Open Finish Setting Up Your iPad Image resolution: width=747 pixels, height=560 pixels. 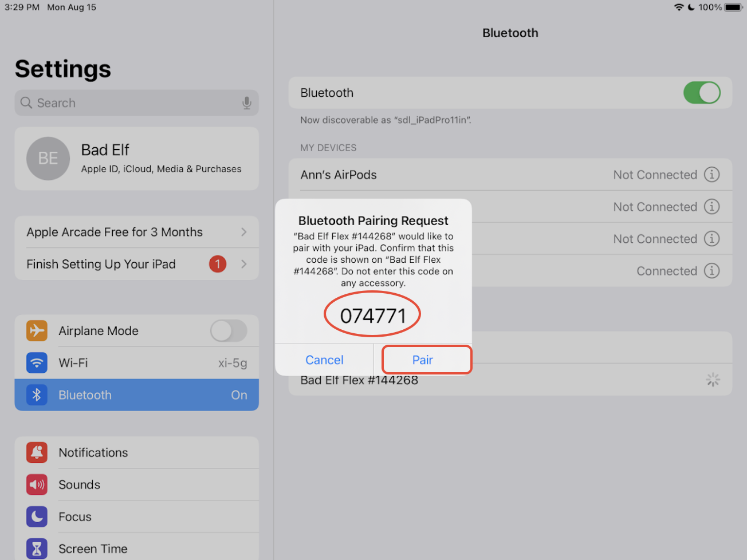click(x=136, y=264)
